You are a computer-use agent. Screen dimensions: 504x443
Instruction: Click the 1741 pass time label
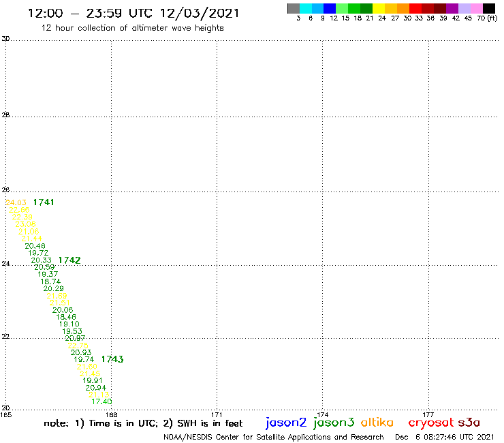click(44, 202)
